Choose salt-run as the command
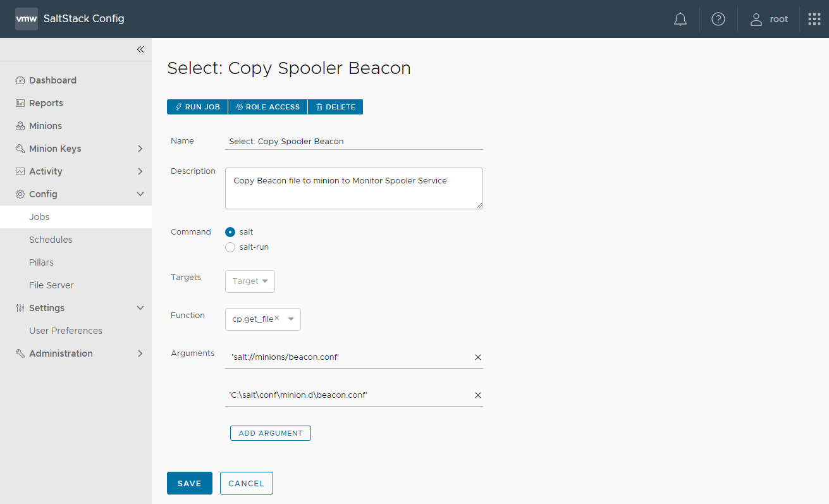The image size is (829, 504). tap(230, 247)
